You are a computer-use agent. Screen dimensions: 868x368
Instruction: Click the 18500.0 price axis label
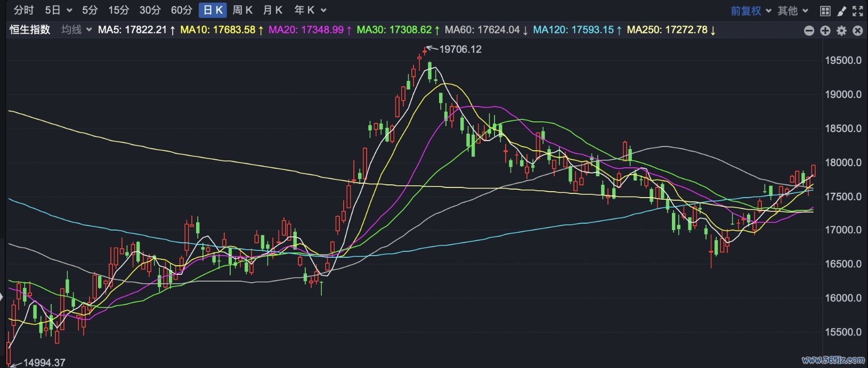(x=843, y=129)
